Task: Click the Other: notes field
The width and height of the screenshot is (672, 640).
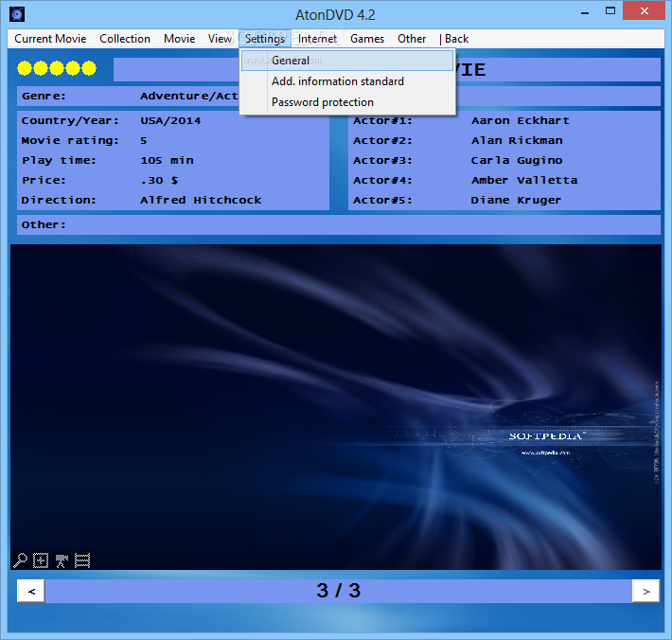Action: pos(339,224)
